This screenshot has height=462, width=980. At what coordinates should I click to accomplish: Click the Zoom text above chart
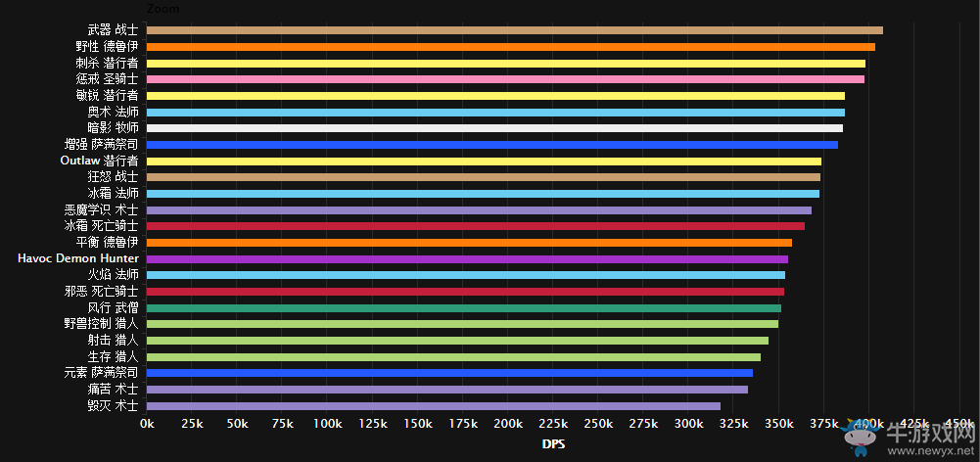[x=163, y=8]
